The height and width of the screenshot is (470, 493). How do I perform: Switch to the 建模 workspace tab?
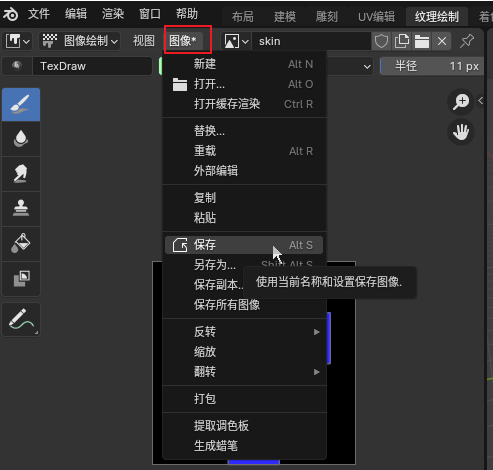tap(285, 16)
